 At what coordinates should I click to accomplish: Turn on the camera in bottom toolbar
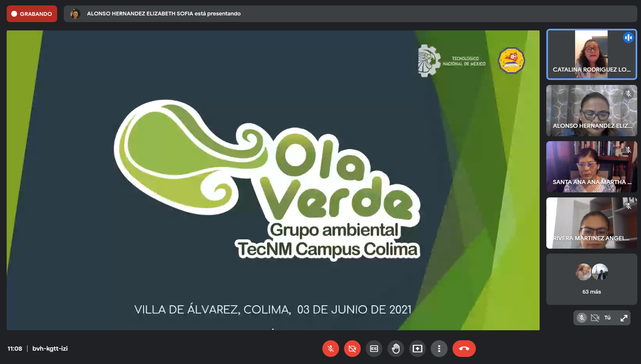point(352,349)
